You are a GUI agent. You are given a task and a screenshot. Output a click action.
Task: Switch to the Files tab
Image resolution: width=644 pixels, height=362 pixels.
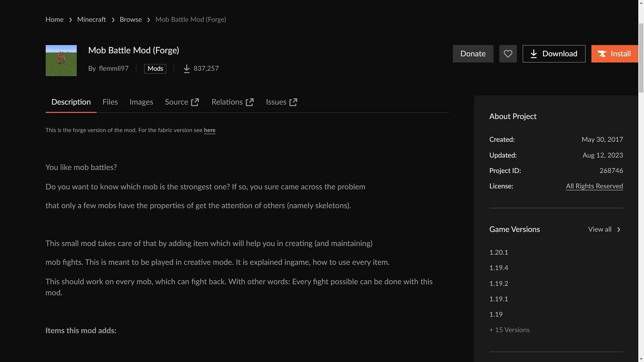(110, 102)
